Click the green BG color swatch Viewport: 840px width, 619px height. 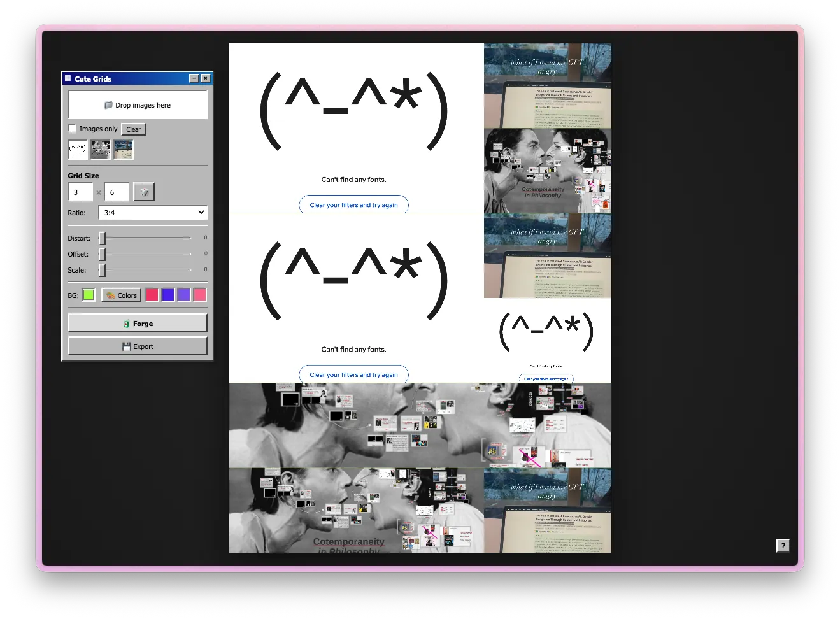coord(89,295)
